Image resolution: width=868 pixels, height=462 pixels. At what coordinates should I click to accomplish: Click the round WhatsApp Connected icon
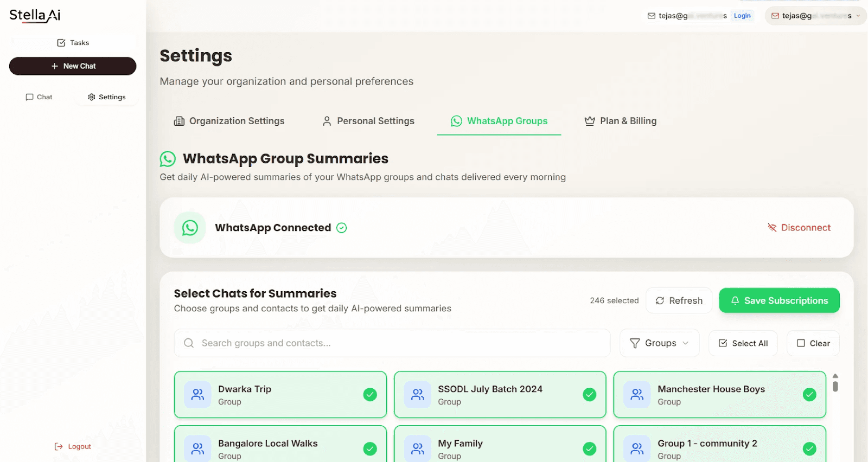190,228
